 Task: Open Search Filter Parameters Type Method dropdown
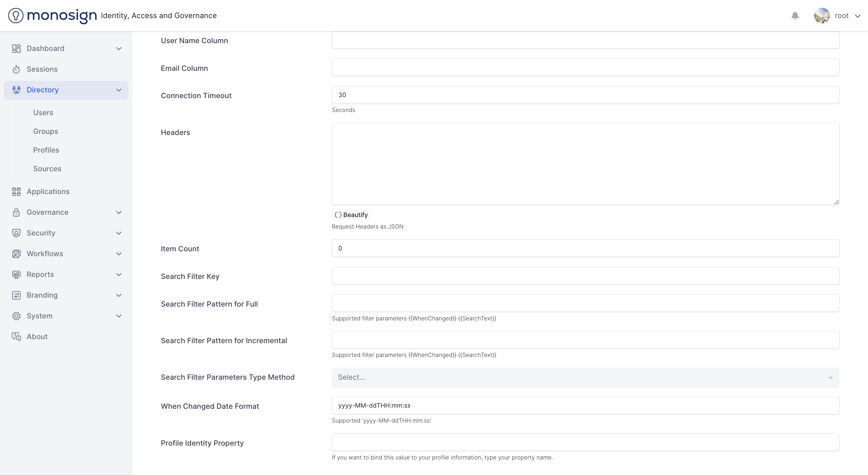pyautogui.click(x=585, y=378)
